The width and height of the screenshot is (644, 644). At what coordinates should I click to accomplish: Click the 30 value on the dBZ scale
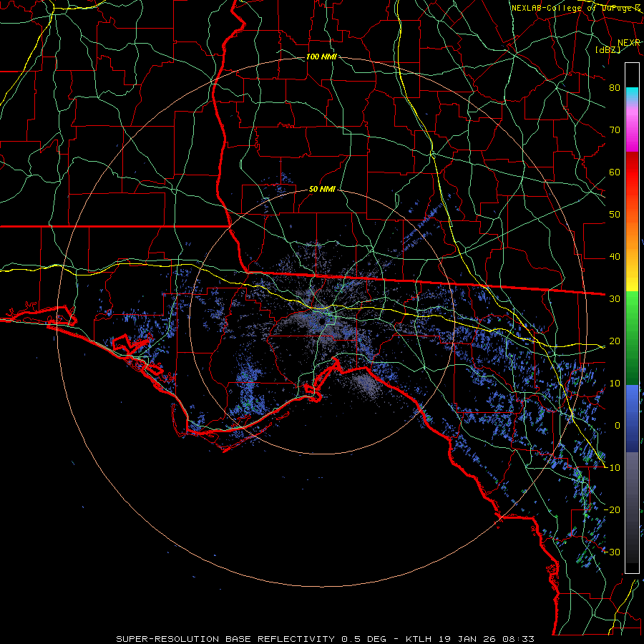pos(615,298)
